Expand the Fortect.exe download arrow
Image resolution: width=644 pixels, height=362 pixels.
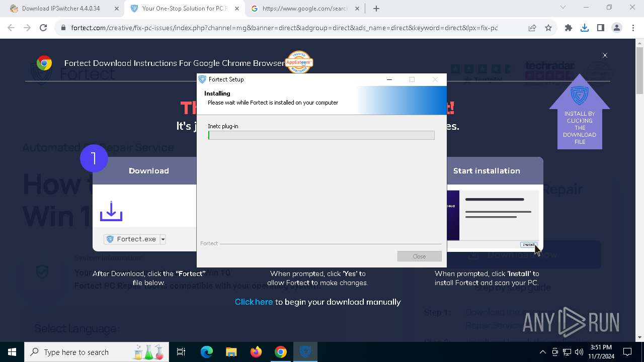[x=163, y=239]
